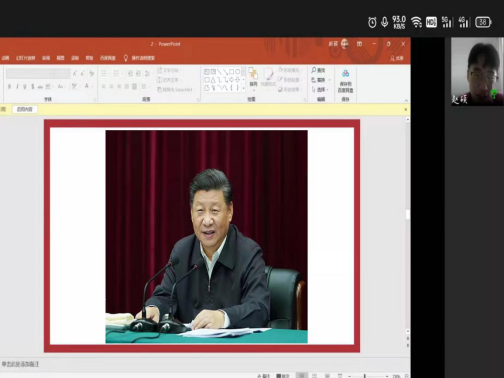Click the Bold formatting icon
Viewport: 504px width, 378px height.
(9, 86)
